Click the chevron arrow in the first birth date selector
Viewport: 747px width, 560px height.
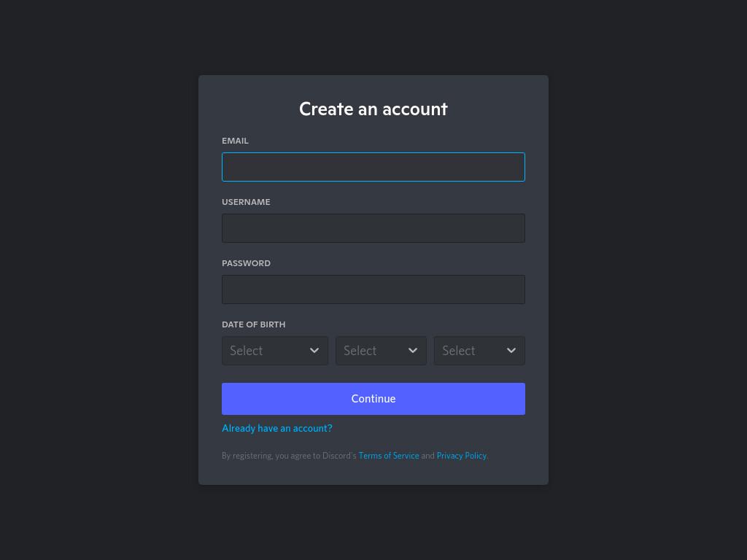tap(314, 351)
